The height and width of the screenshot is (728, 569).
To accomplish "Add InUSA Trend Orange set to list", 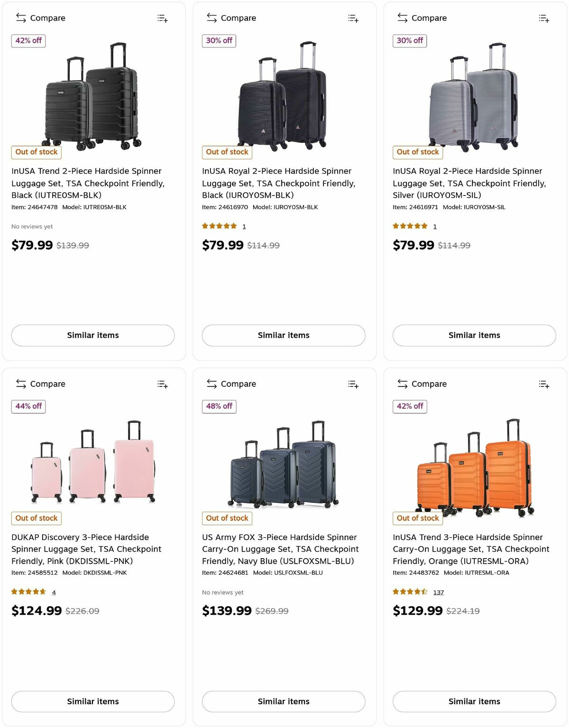I will coord(544,384).
